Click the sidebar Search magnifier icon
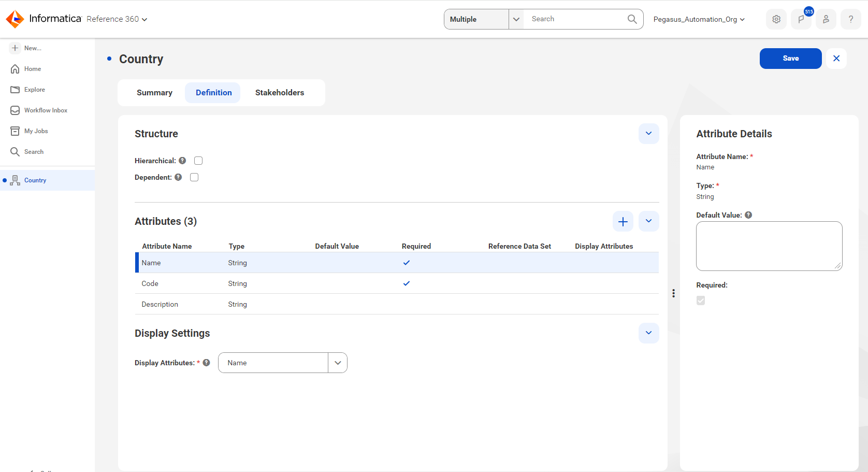 pos(15,152)
